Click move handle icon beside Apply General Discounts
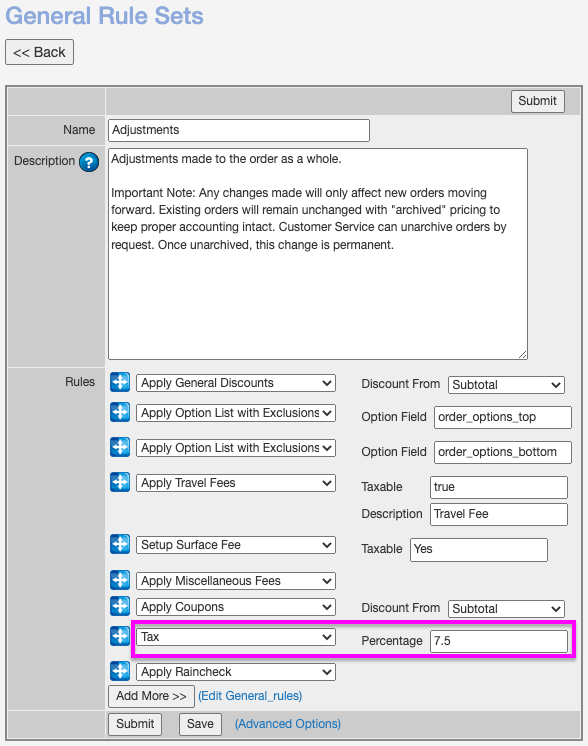588x746 pixels. [120, 383]
